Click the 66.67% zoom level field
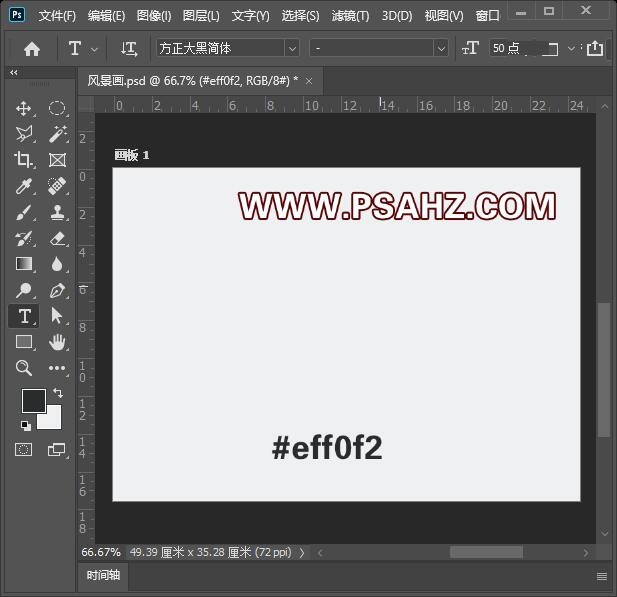617x597 pixels. click(x=101, y=553)
